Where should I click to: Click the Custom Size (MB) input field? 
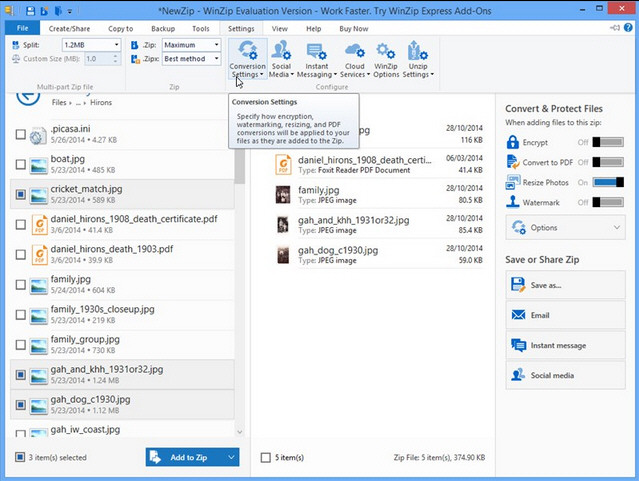pos(98,59)
